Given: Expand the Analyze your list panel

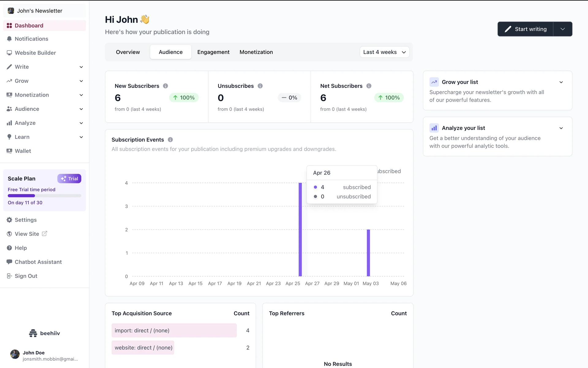Looking at the screenshot, I should (561, 128).
